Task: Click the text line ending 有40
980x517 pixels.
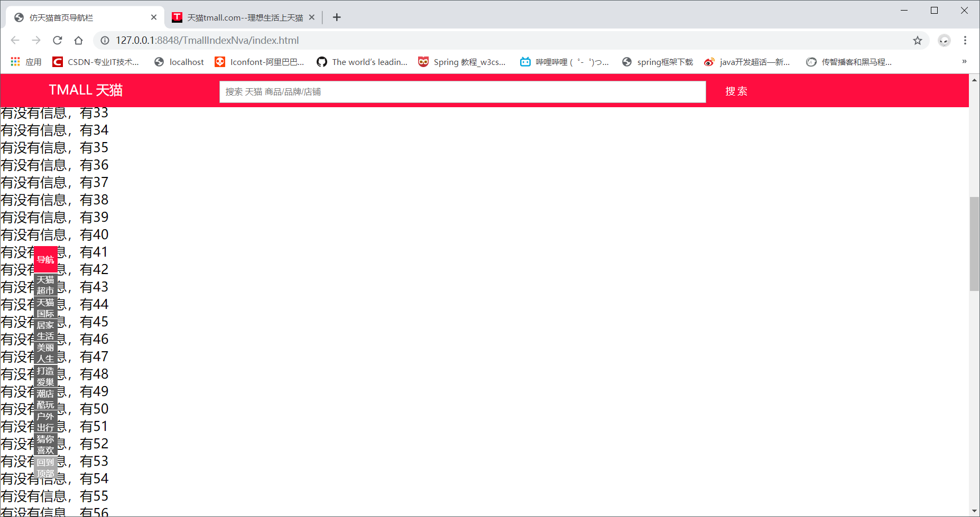Action: tap(54, 234)
